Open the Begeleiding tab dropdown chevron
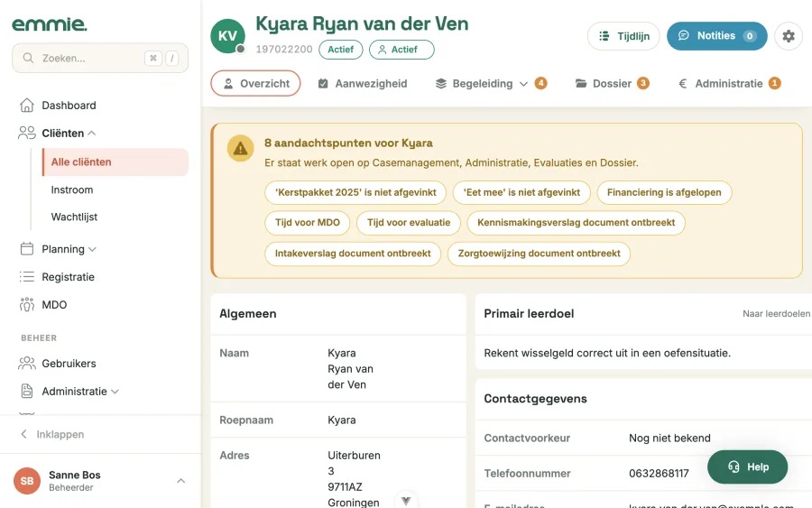The image size is (812, 508). click(523, 84)
